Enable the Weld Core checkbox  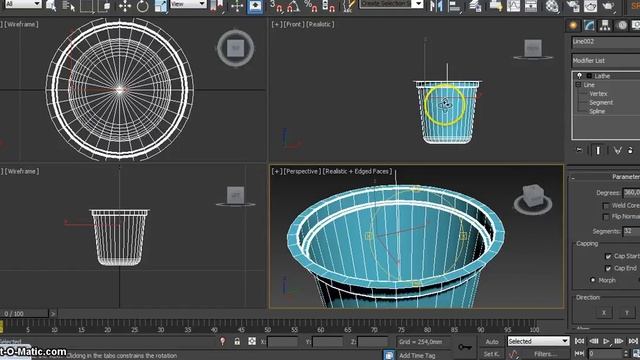point(606,205)
